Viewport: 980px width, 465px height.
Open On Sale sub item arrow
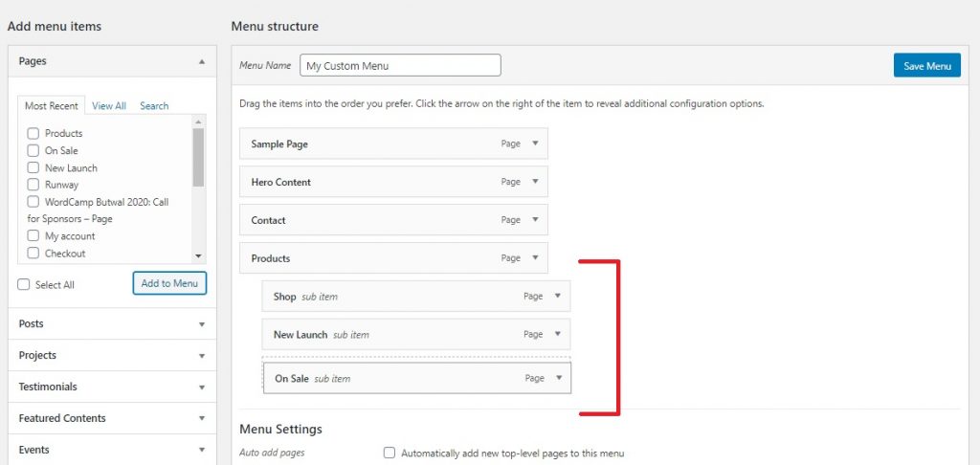pos(559,378)
